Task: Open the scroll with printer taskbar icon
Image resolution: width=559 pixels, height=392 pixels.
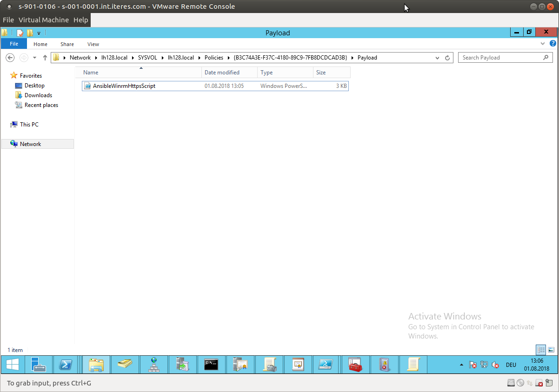Action: pos(269,365)
